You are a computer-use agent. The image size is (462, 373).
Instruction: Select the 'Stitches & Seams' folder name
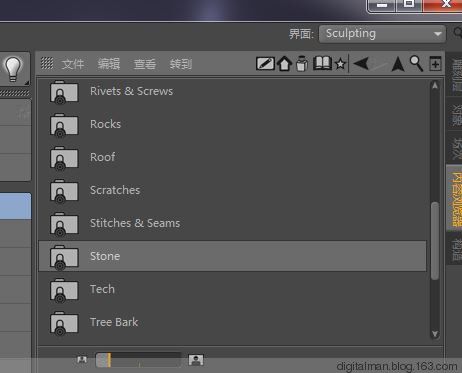click(x=135, y=223)
